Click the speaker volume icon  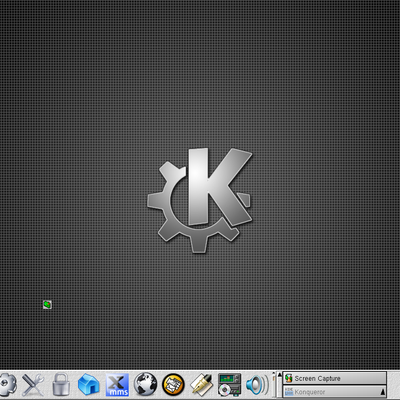coord(257,384)
